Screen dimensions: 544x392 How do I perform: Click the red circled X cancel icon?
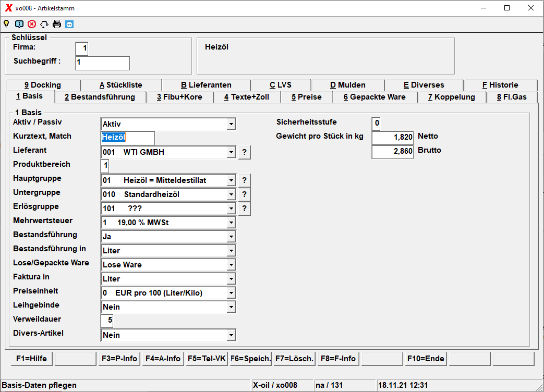click(x=32, y=24)
